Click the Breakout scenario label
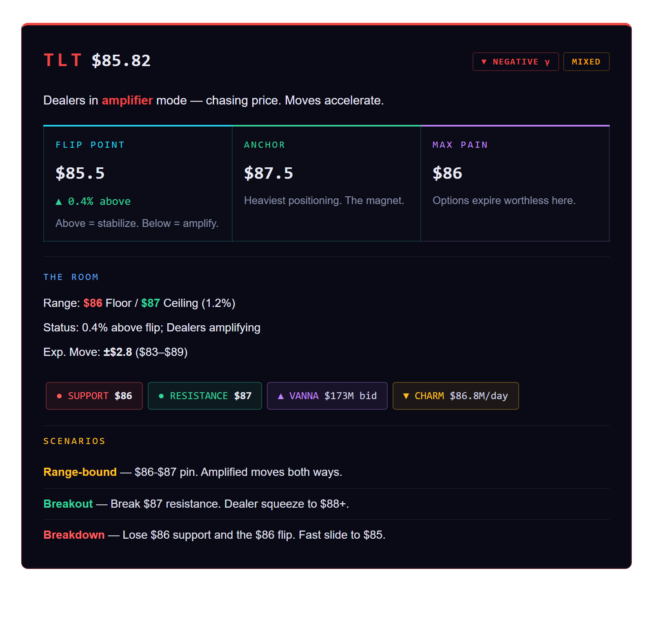The height and width of the screenshot is (644, 653). [x=68, y=504]
